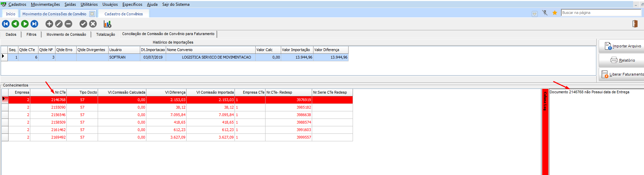Open the Cadastros menu
644x175 pixels.
(17, 4)
